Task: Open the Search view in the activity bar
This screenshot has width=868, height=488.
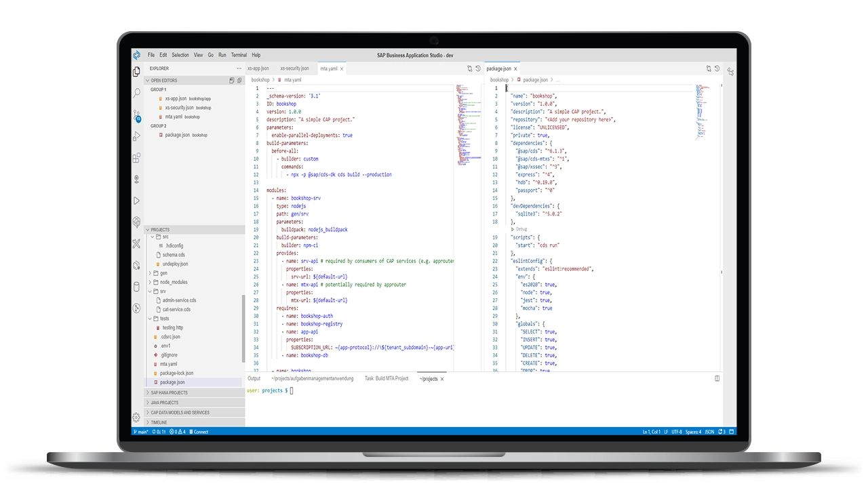Action: point(136,93)
